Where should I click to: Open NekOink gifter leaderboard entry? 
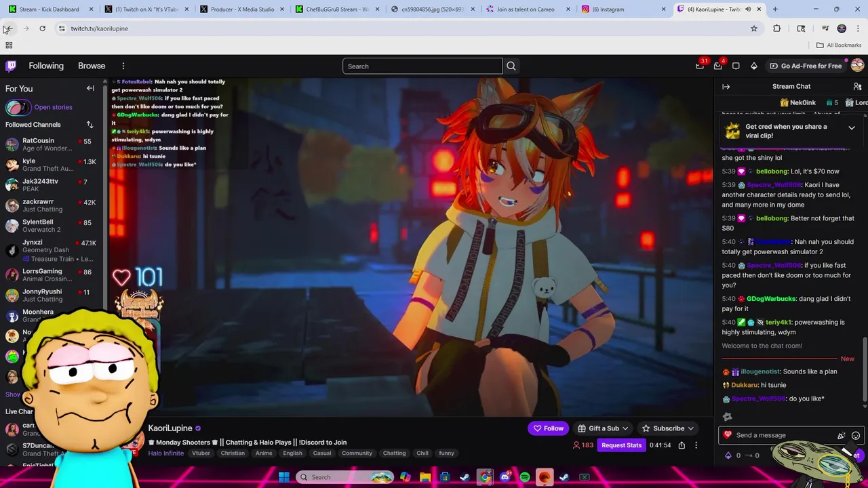pyautogui.click(x=797, y=103)
